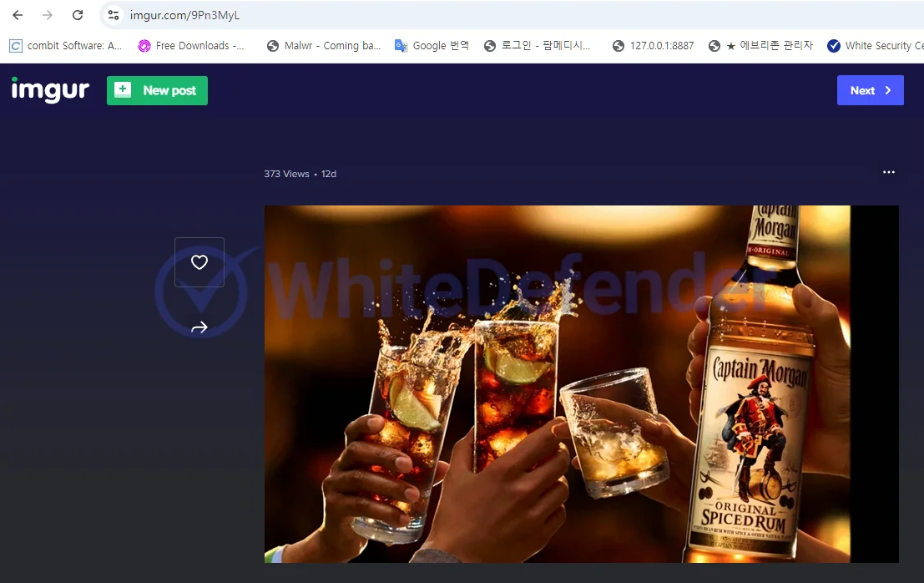Open the 에브리존 관리자 bookmark

pos(760,46)
